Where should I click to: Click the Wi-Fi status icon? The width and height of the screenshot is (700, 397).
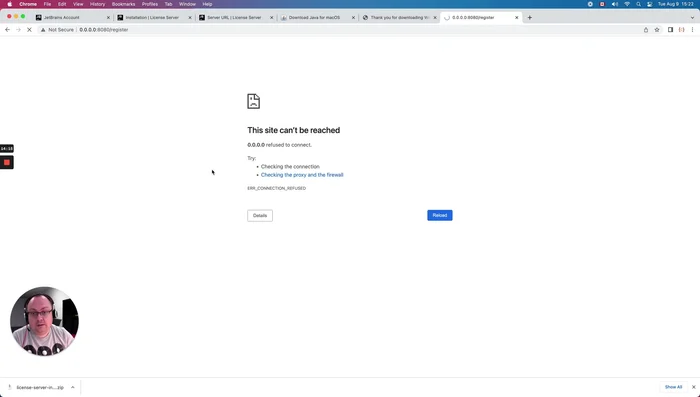click(627, 4)
